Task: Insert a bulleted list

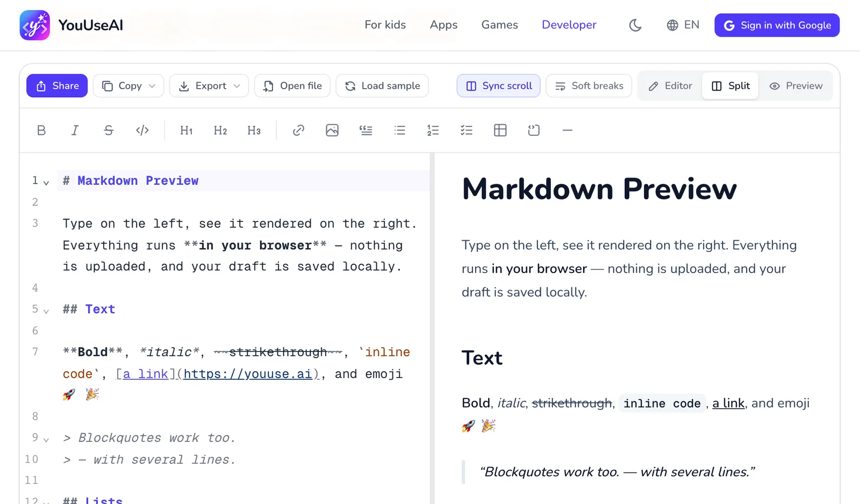Action: coord(399,130)
